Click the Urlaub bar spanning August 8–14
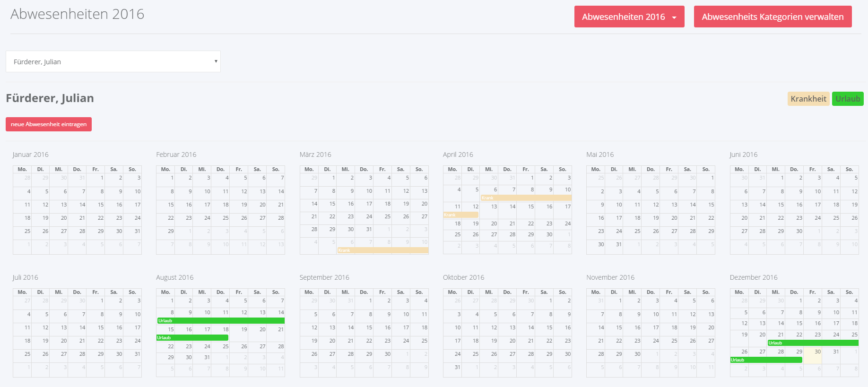 tap(220, 321)
